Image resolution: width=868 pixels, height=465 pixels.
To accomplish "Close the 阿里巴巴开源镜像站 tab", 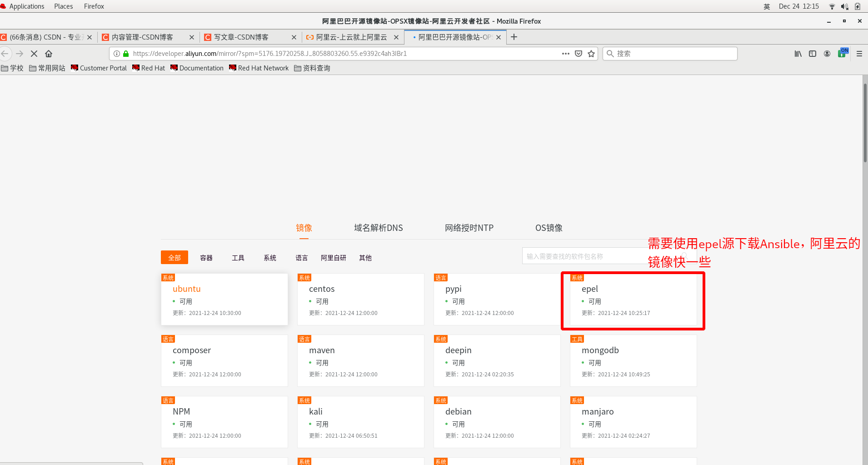I will pos(499,37).
